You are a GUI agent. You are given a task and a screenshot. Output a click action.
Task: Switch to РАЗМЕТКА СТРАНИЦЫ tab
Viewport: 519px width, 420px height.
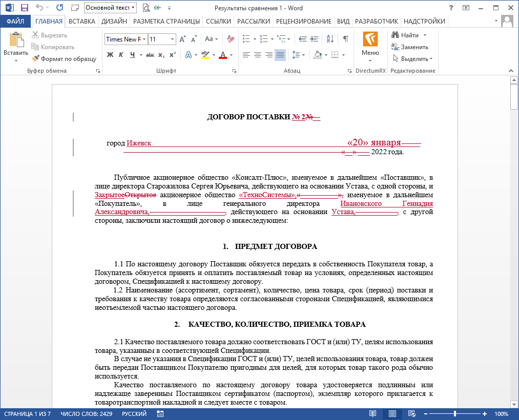pos(167,21)
